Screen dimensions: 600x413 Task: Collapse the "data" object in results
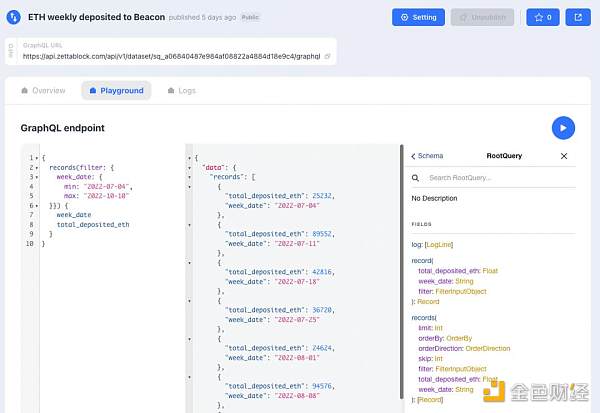click(x=189, y=168)
